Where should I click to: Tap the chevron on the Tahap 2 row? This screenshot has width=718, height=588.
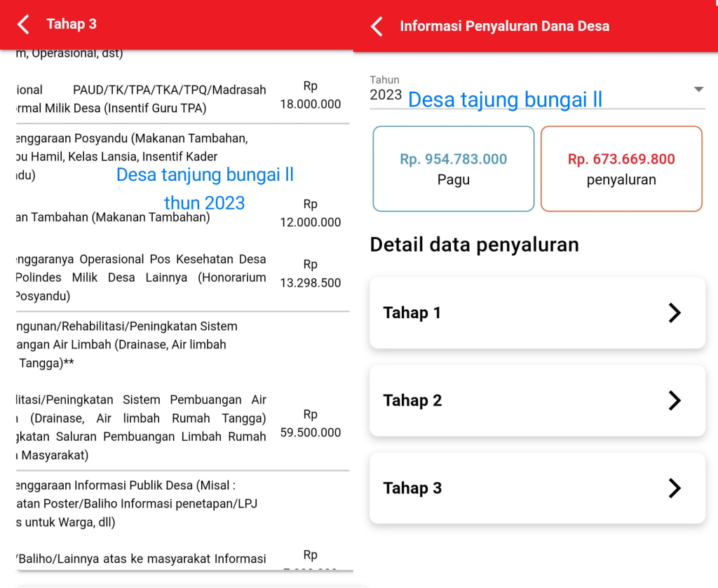point(674,400)
